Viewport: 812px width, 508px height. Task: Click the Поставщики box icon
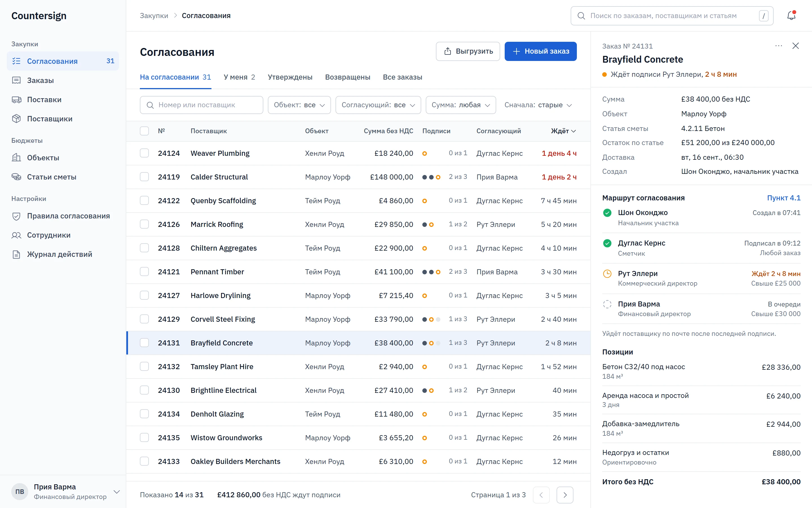(x=16, y=119)
